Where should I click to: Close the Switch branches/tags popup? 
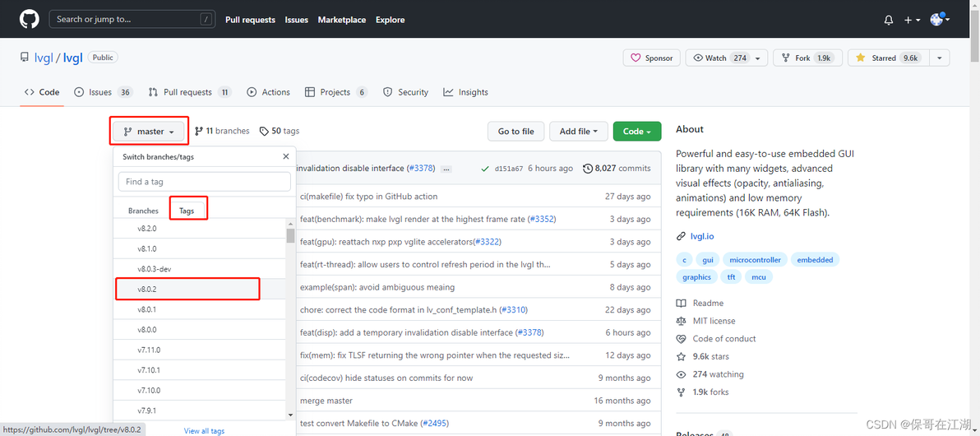pos(286,156)
